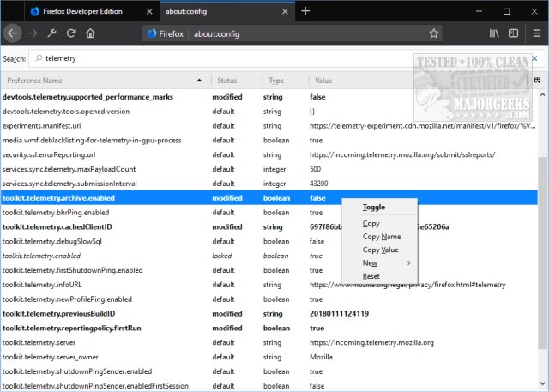This screenshot has width=549, height=392.
Task: Select devtools.telemetry.supported_performance_marks preference
Action: [268, 97]
